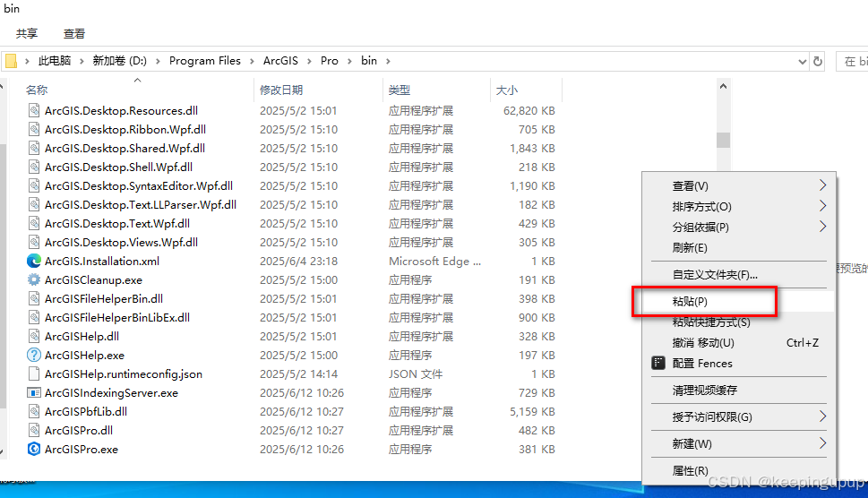This screenshot has width=868, height=498.
Task: Choose 粘贴(P) in context menu
Action: (738, 302)
